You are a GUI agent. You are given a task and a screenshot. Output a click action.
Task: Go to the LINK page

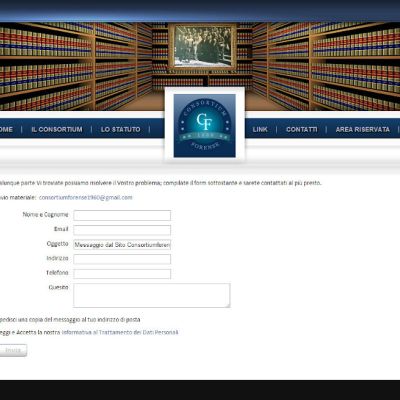click(260, 129)
